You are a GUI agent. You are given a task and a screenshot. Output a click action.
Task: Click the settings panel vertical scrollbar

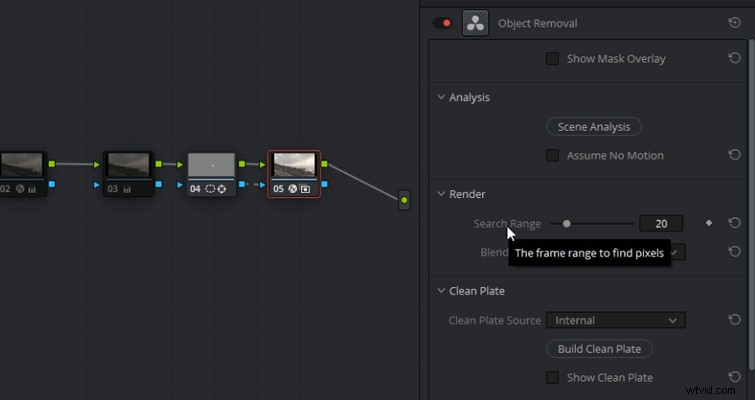tap(752, 205)
